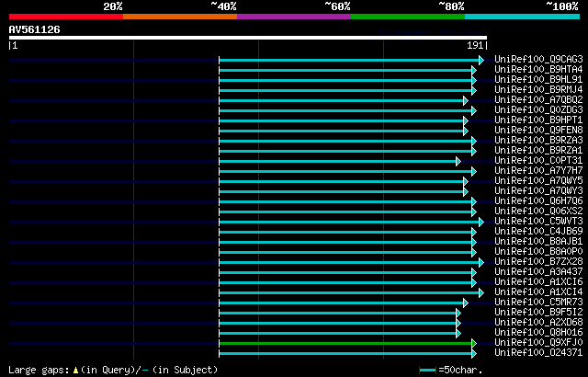This screenshot has height=377, width=588.
Task: Select the UniRef100_Q9XFJ0 label
Action: click(x=538, y=343)
